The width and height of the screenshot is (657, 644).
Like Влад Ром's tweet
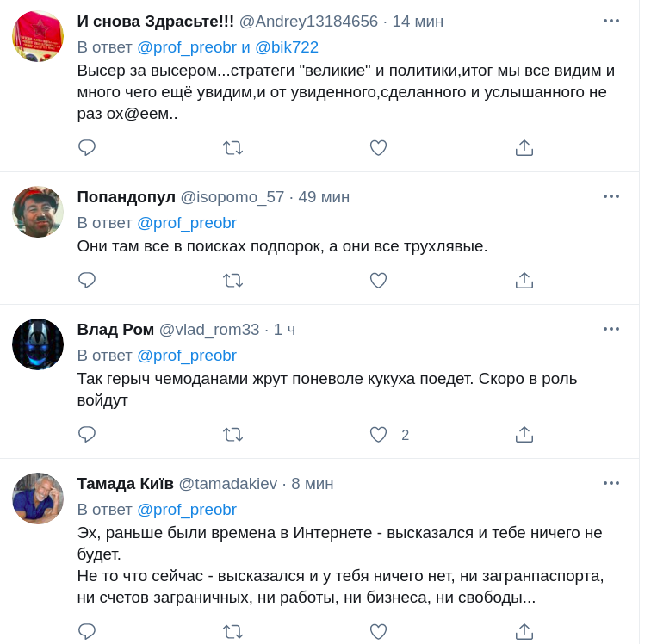coord(378,435)
